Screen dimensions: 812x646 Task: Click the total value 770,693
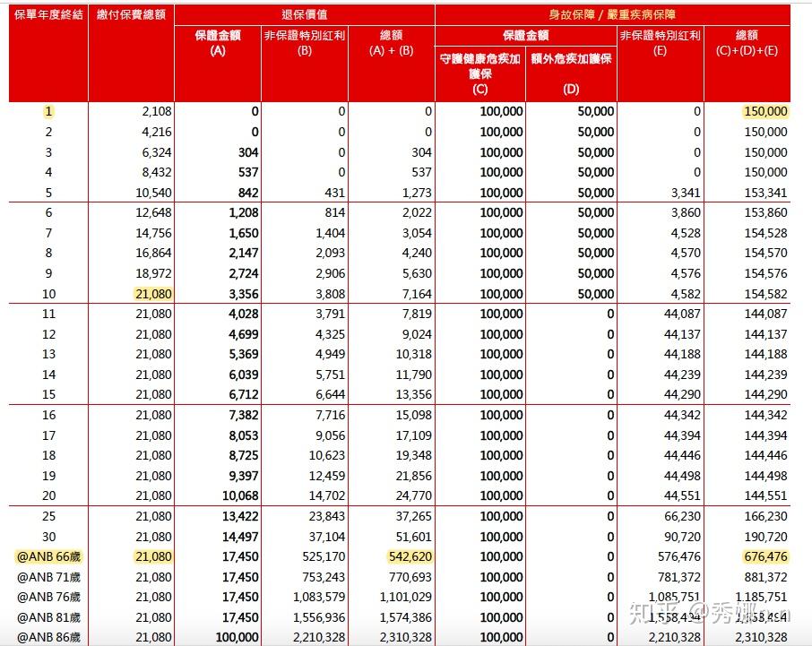[x=410, y=577]
